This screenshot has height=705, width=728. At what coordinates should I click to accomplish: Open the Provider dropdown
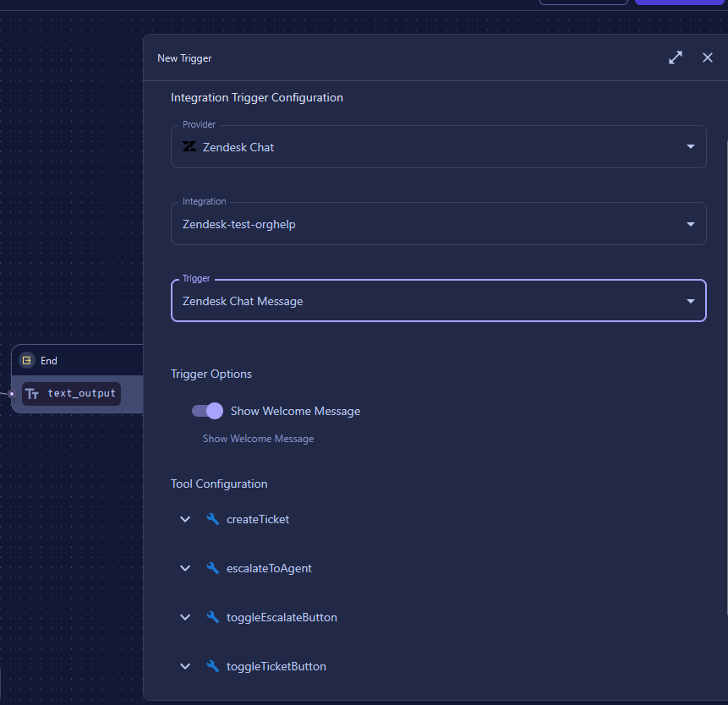(x=691, y=147)
